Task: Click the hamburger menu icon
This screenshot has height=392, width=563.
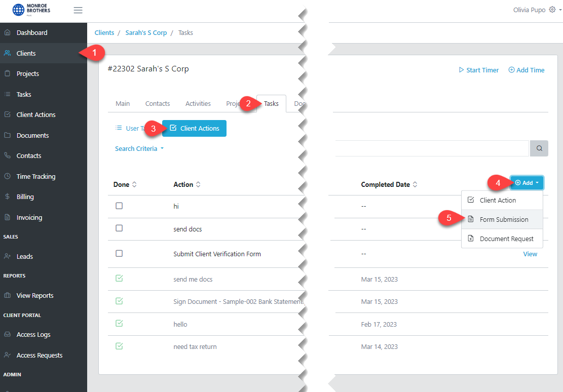Action: 78,10
